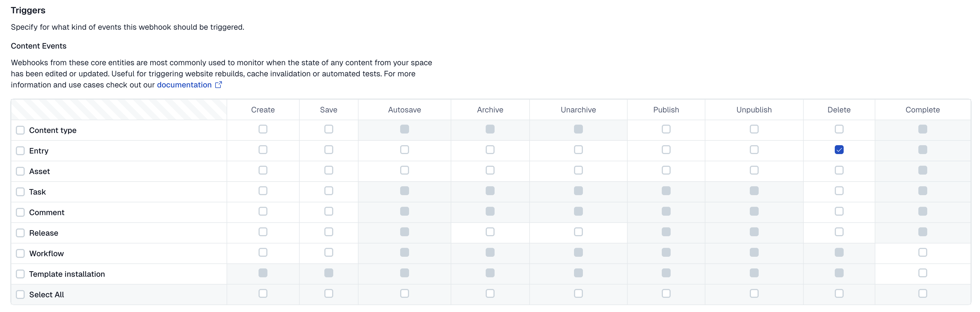Open the documentation external link icon
The width and height of the screenshot is (980, 312).
coord(218,85)
